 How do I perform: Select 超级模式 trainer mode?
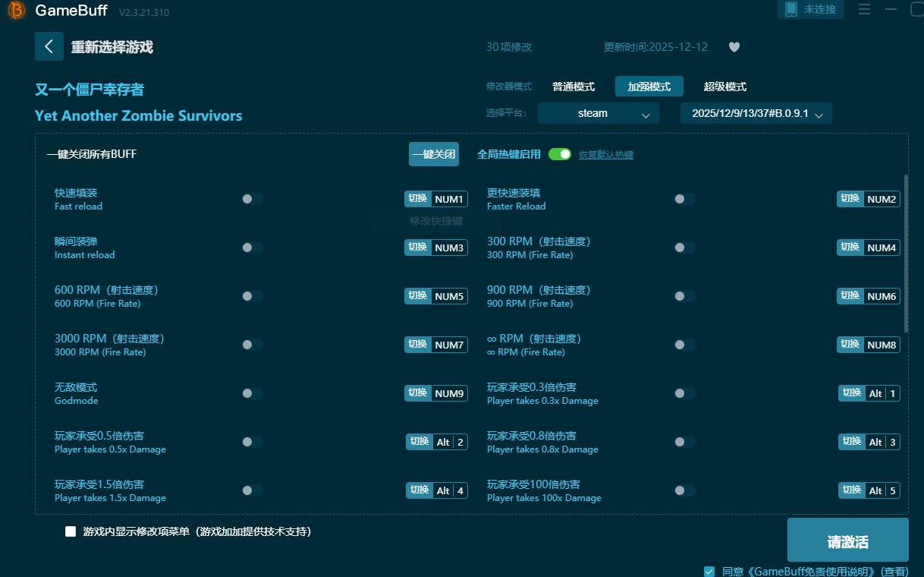(x=725, y=87)
